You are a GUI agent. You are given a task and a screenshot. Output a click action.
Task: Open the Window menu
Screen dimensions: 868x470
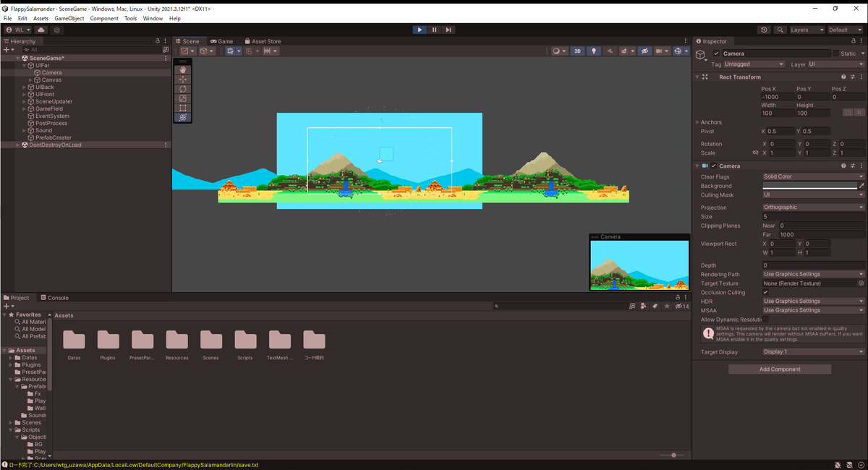pyautogui.click(x=153, y=18)
